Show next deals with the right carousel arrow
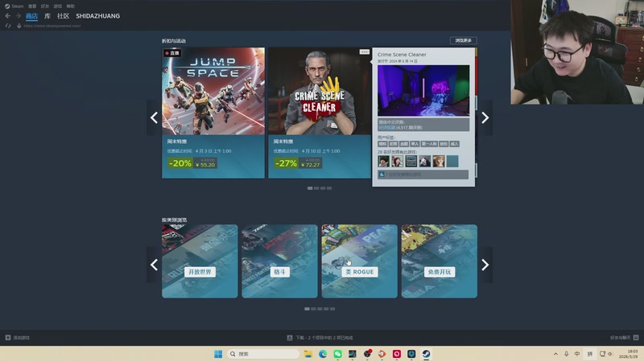Image resolution: width=644 pixels, height=362 pixels. [x=485, y=117]
